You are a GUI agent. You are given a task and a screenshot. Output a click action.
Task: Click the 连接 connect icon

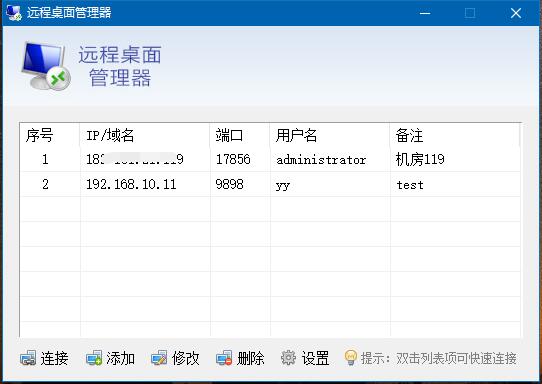pyautogui.click(x=28, y=358)
